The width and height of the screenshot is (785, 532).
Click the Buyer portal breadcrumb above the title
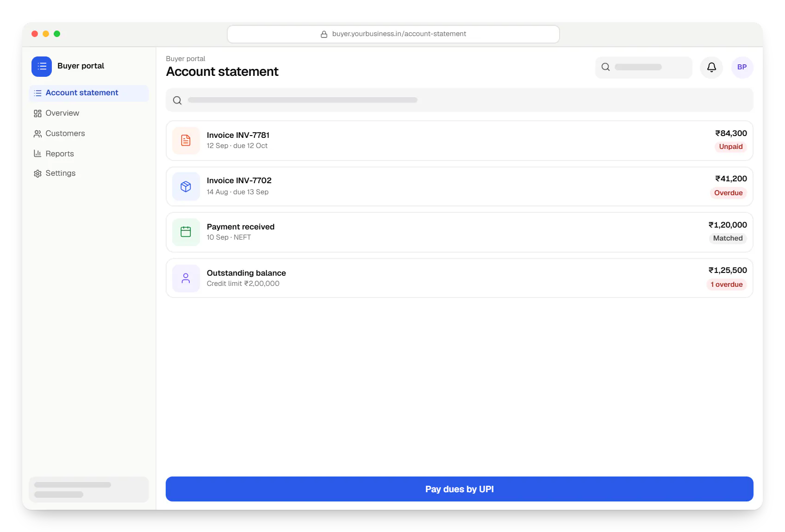pos(186,59)
